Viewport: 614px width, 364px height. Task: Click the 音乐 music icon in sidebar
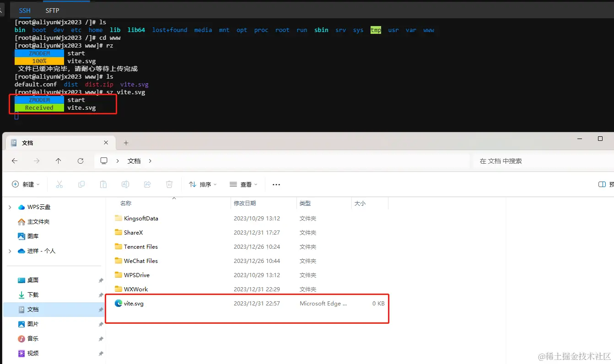(x=22, y=339)
